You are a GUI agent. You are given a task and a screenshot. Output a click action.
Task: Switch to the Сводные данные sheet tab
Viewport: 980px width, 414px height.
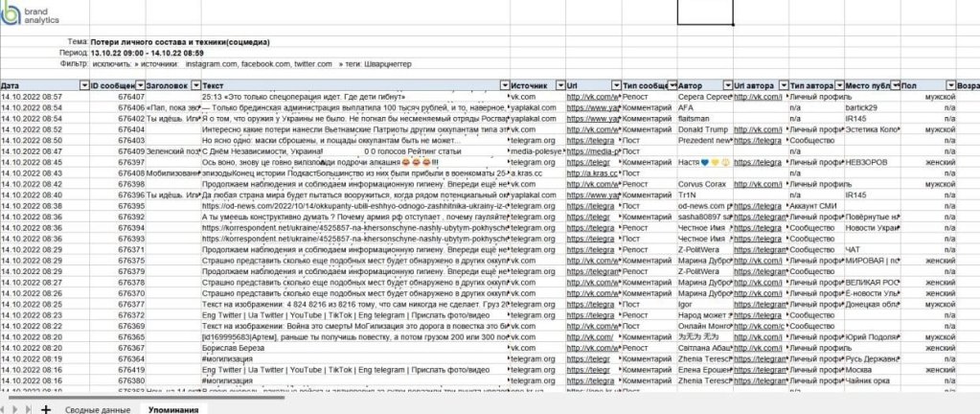[x=98, y=407]
